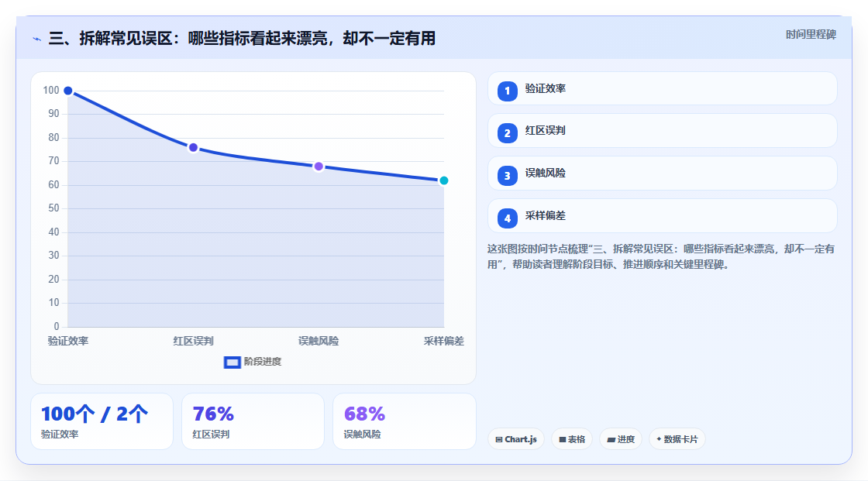The width and height of the screenshot is (868, 481).
Task: Click the 红区误判 data point on chart
Action: [193, 148]
